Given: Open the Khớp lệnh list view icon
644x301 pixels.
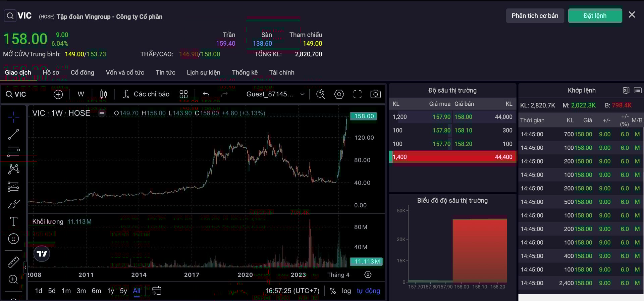Looking at the screenshot, I should pyautogui.click(x=638, y=90).
